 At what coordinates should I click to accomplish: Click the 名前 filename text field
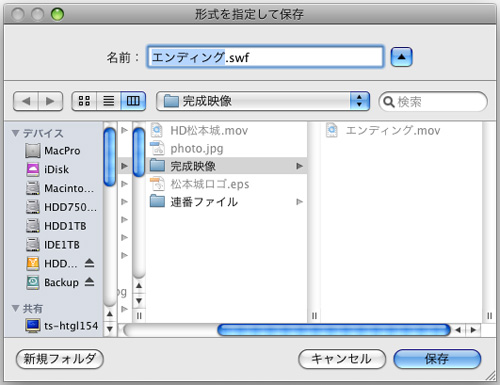pos(265,57)
